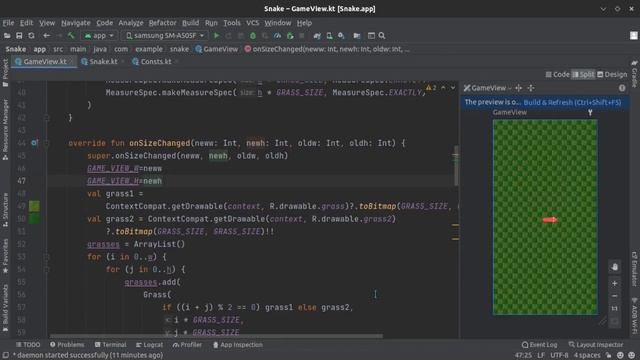Click the layout window toolbar icon

[371, 36]
